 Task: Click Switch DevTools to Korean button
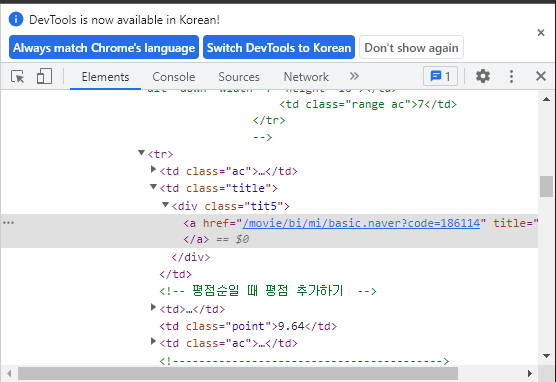(279, 48)
